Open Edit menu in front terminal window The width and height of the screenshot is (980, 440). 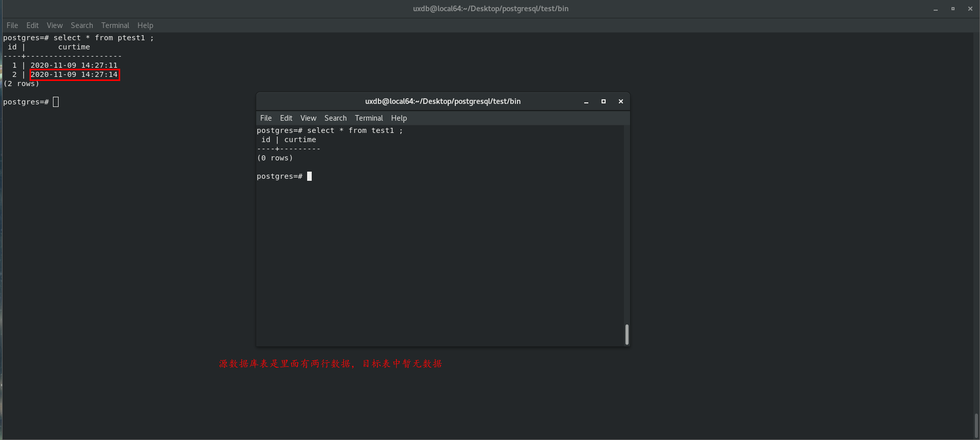286,118
